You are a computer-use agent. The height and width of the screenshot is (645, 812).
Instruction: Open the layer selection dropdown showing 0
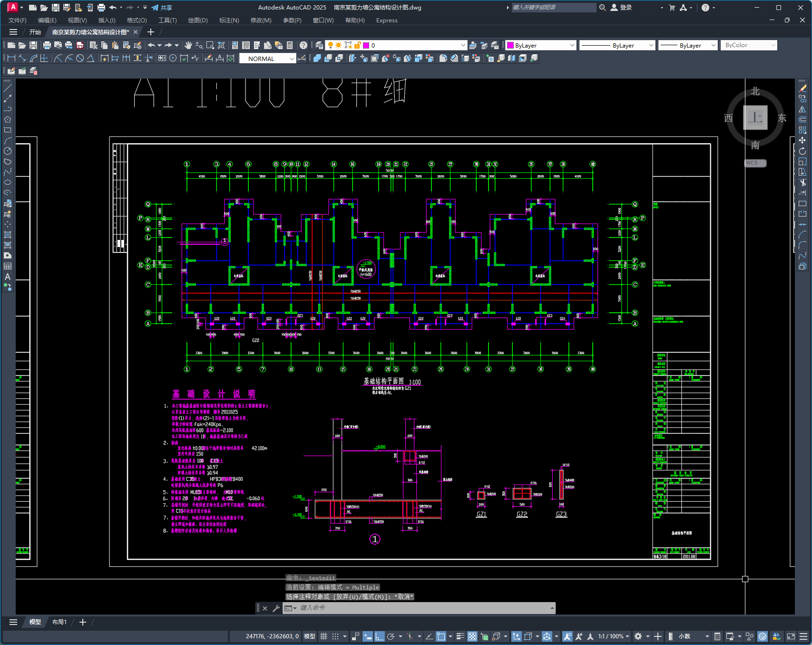pyautogui.click(x=397, y=45)
